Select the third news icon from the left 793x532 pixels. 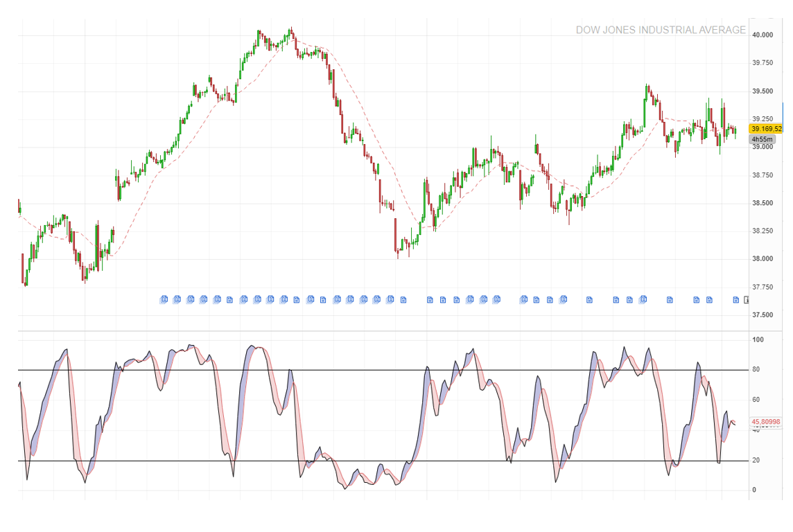coord(190,300)
